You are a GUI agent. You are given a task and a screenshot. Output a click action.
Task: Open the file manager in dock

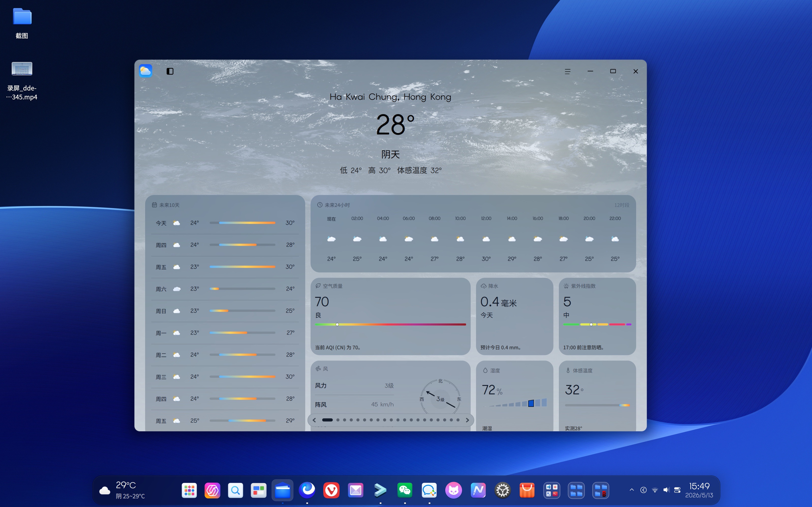click(282, 490)
